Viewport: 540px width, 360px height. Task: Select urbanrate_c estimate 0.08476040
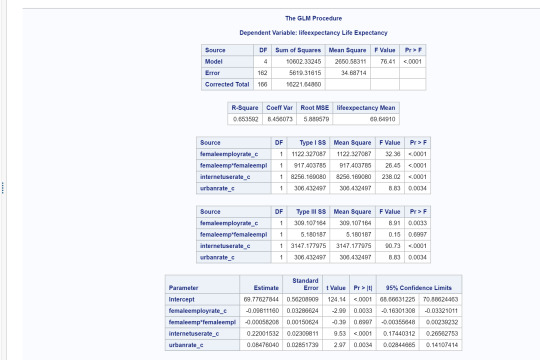tap(263, 345)
